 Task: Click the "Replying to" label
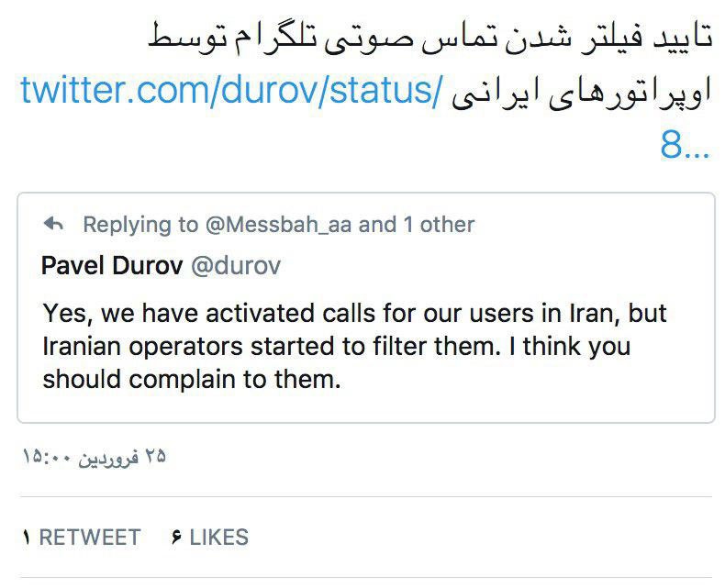[x=140, y=225]
